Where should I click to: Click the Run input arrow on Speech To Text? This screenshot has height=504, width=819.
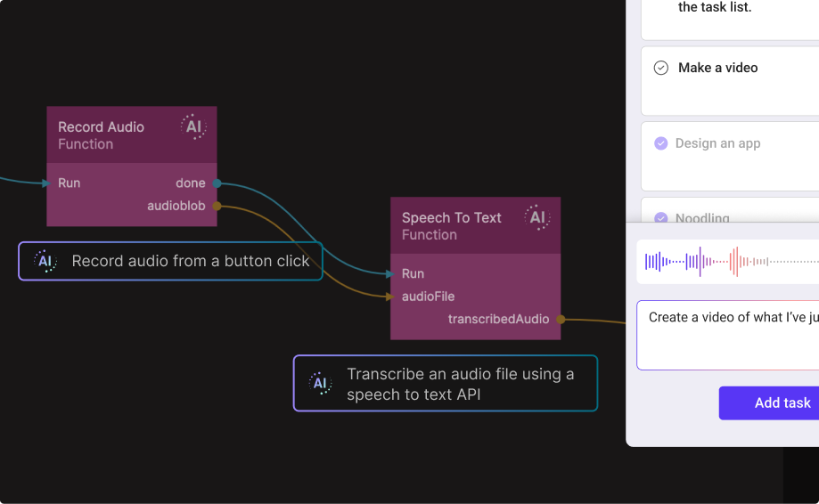[389, 274]
